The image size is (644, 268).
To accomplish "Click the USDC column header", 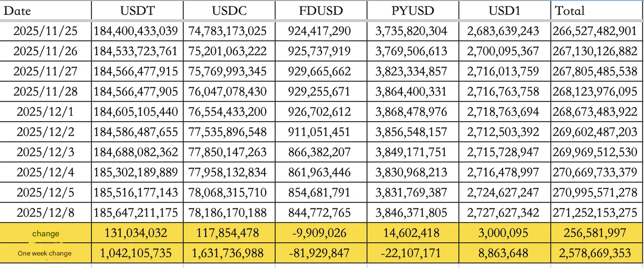I will coord(228,11).
